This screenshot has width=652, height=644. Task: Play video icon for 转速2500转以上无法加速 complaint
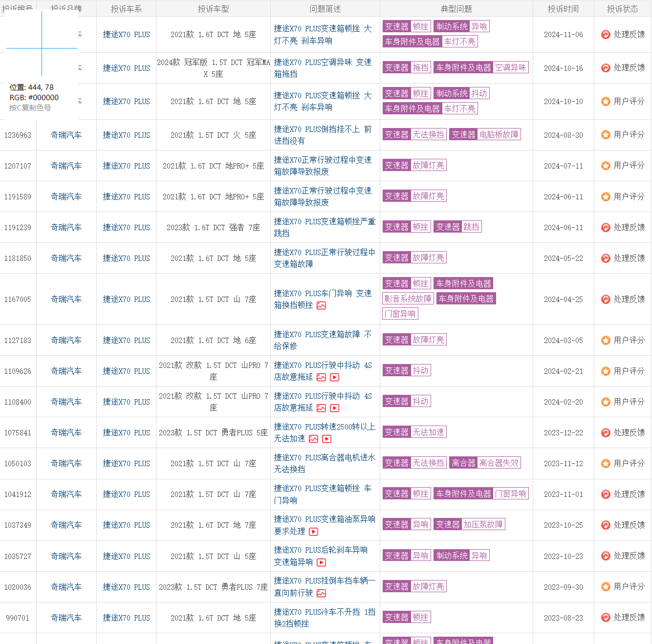[x=326, y=439]
